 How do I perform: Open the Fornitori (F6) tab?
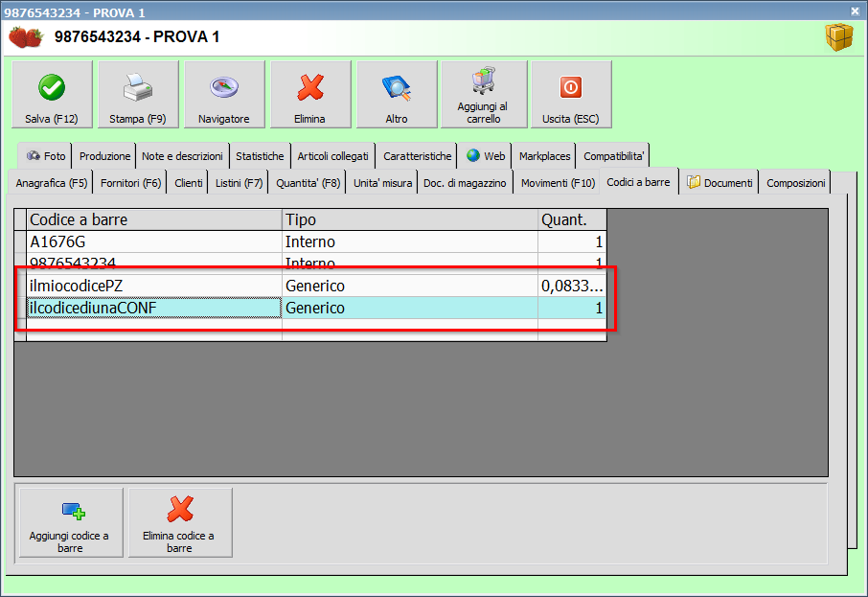130,183
